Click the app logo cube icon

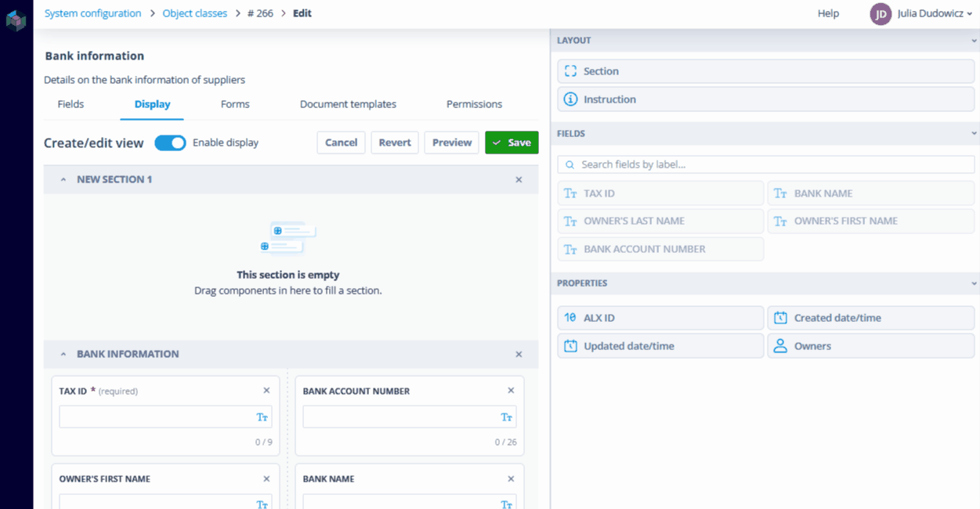coord(16,20)
